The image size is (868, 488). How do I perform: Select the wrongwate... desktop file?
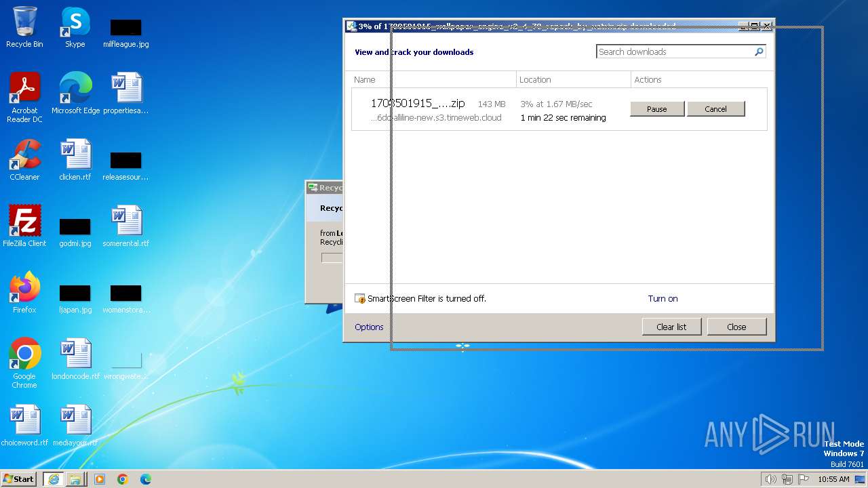pos(125,365)
